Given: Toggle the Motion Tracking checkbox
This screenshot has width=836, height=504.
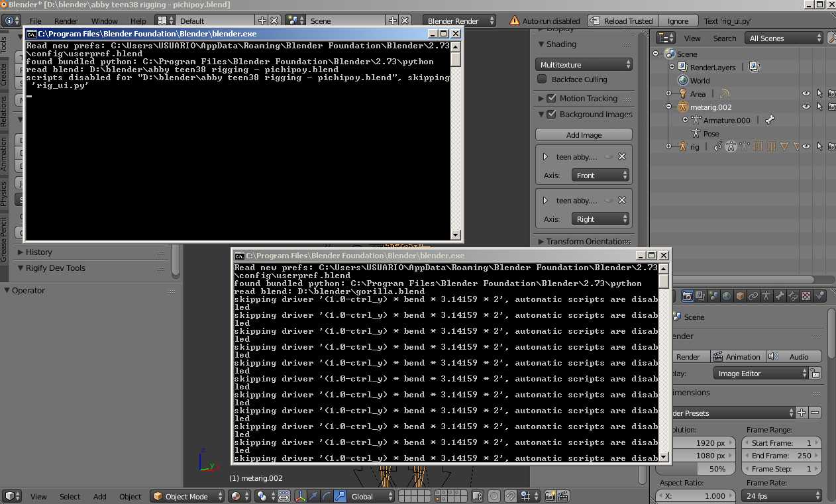Looking at the screenshot, I should point(551,98).
